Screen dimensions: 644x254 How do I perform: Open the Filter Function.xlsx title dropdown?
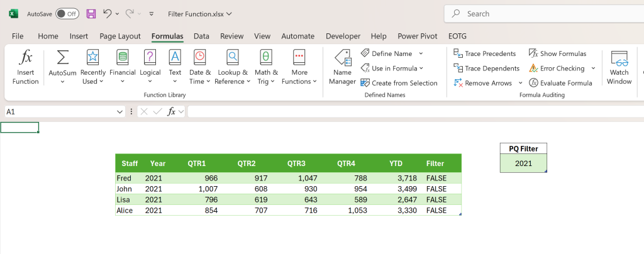coord(229,14)
